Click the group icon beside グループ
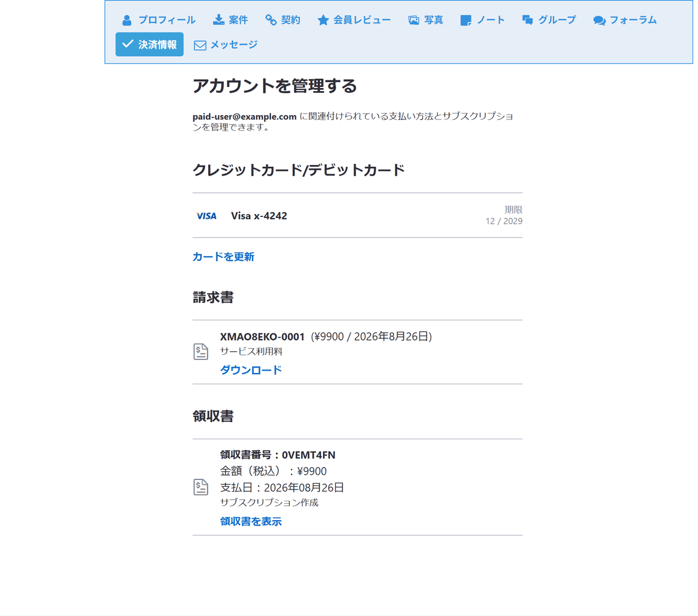This screenshot has width=698, height=616. coord(528,20)
